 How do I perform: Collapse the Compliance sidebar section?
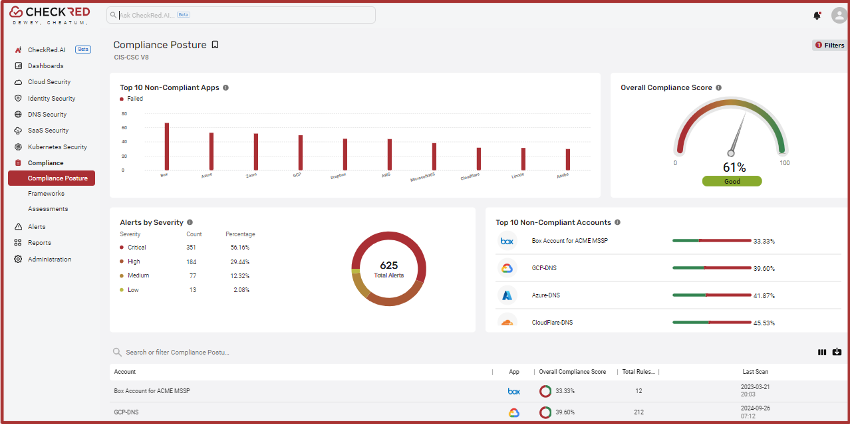(x=45, y=162)
